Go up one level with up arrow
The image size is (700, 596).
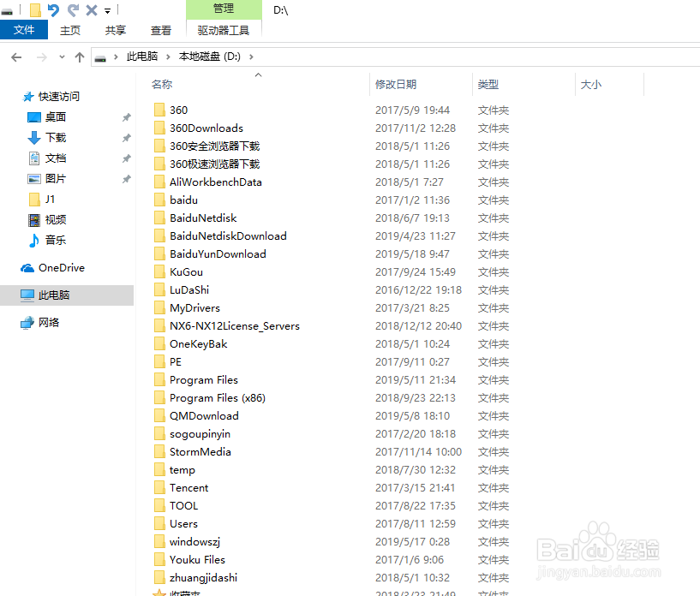(80, 57)
